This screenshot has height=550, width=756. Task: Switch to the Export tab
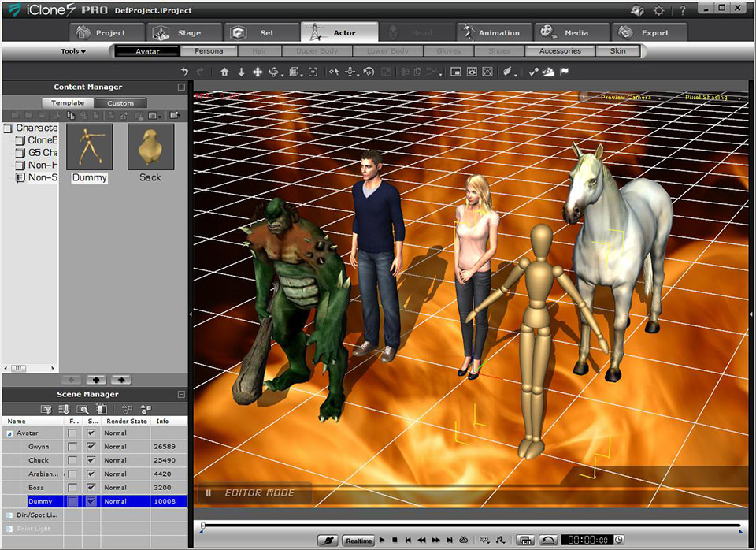pos(650,33)
